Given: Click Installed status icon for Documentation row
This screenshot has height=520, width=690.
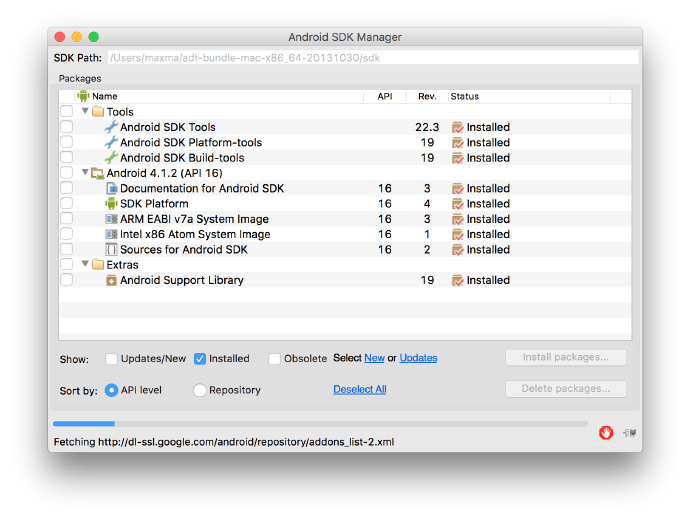Looking at the screenshot, I should click(458, 189).
